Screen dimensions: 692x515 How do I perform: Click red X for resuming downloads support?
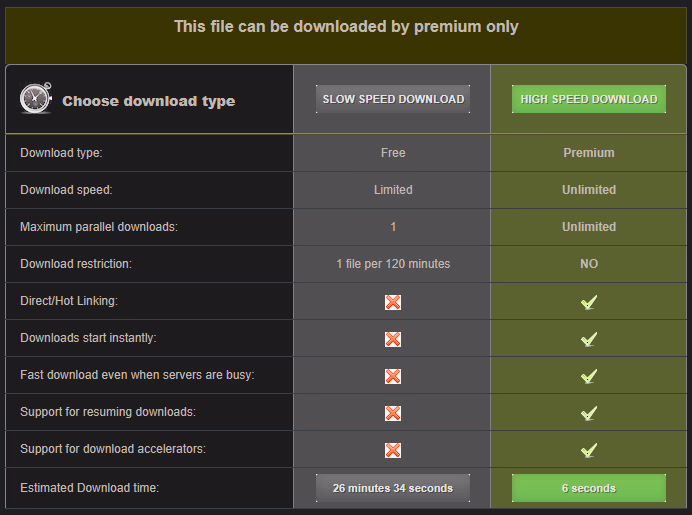click(393, 413)
